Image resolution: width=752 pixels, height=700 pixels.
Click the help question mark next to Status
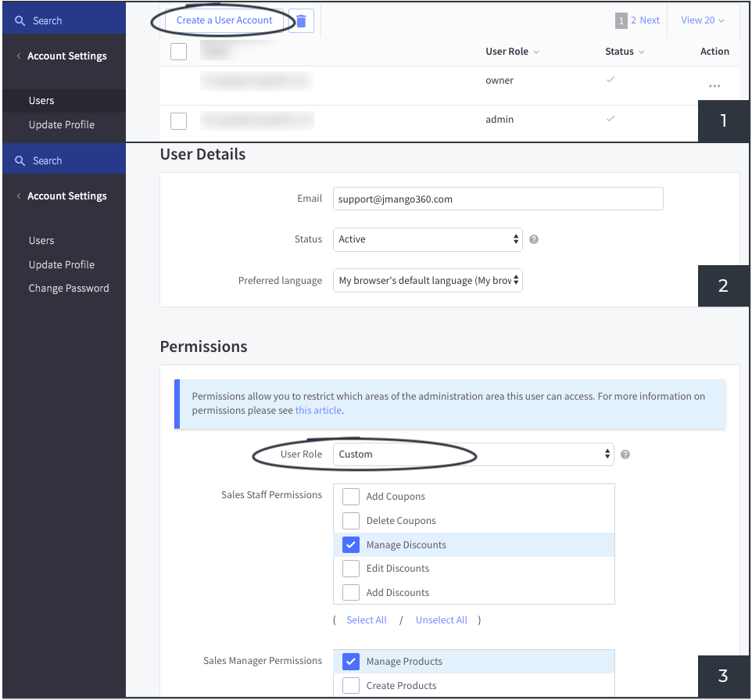pyautogui.click(x=534, y=239)
